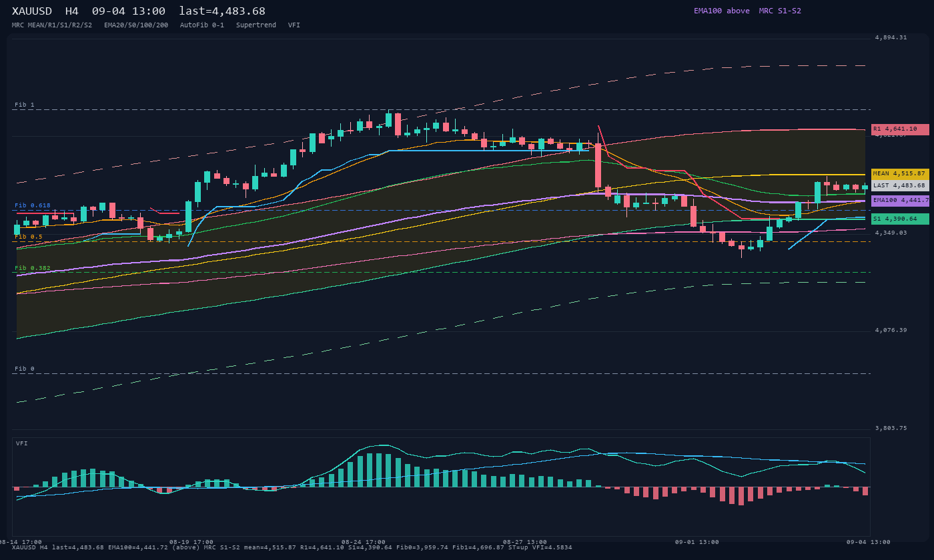Select the 4,894.31 price axis label
The height and width of the screenshot is (560, 934).
click(x=891, y=37)
